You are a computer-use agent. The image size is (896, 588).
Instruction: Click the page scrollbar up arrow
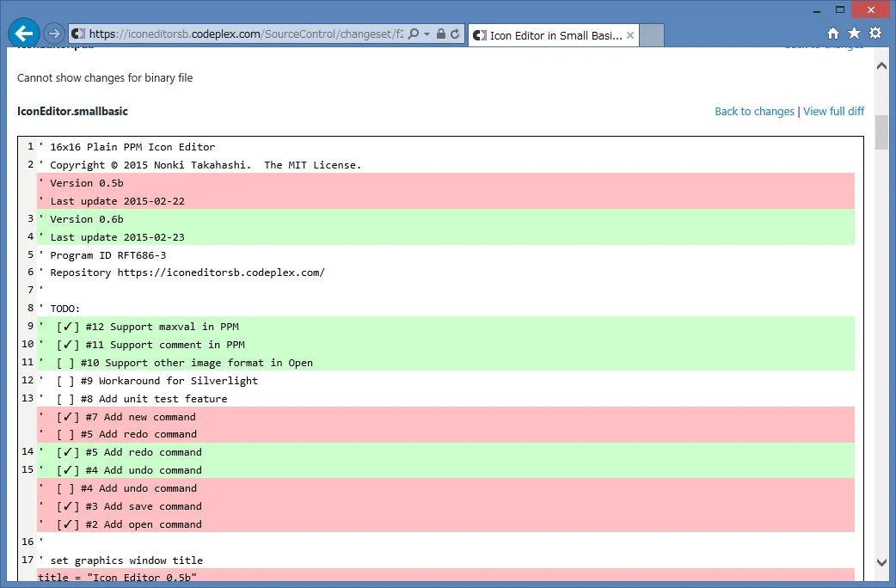pyautogui.click(x=881, y=66)
